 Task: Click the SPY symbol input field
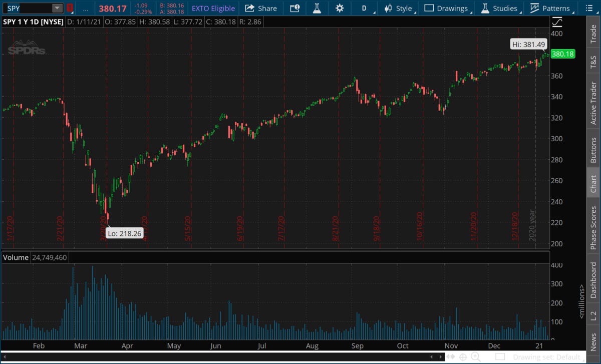click(28, 8)
